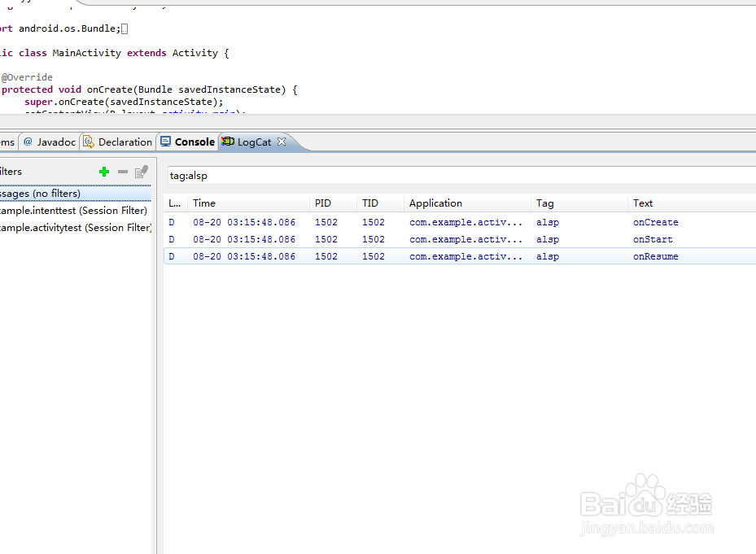
Task: Remove selected logcat filter with minus icon
Action: tap(123, 172)
